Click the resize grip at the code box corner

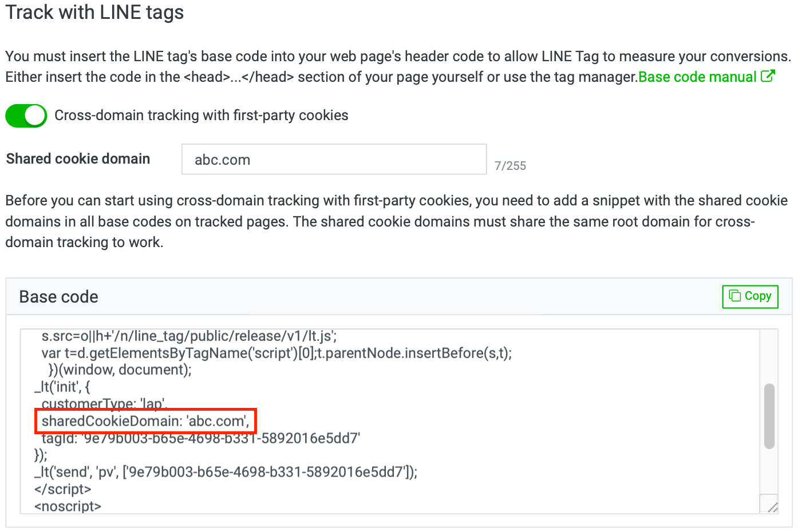click(x=772, y=506)
